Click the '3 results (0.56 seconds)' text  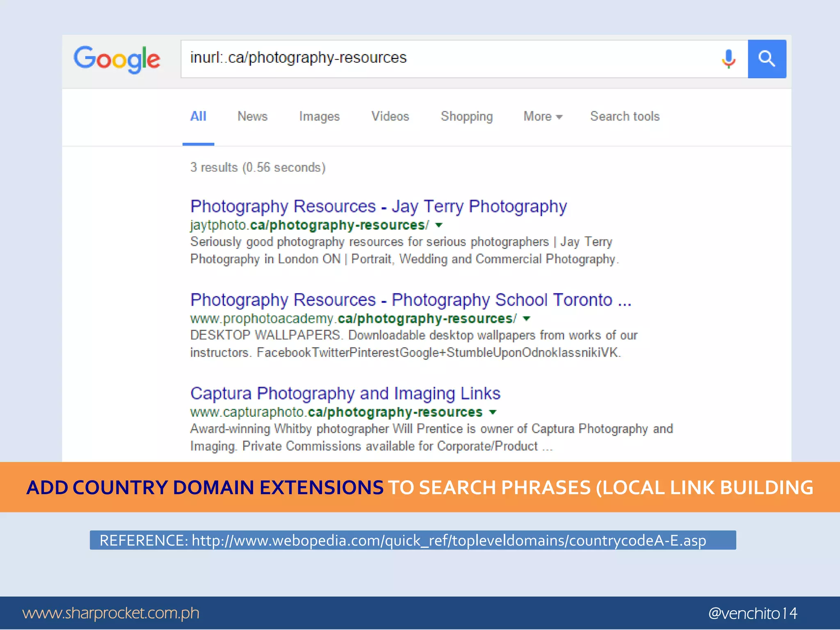[x=258, y=167]
